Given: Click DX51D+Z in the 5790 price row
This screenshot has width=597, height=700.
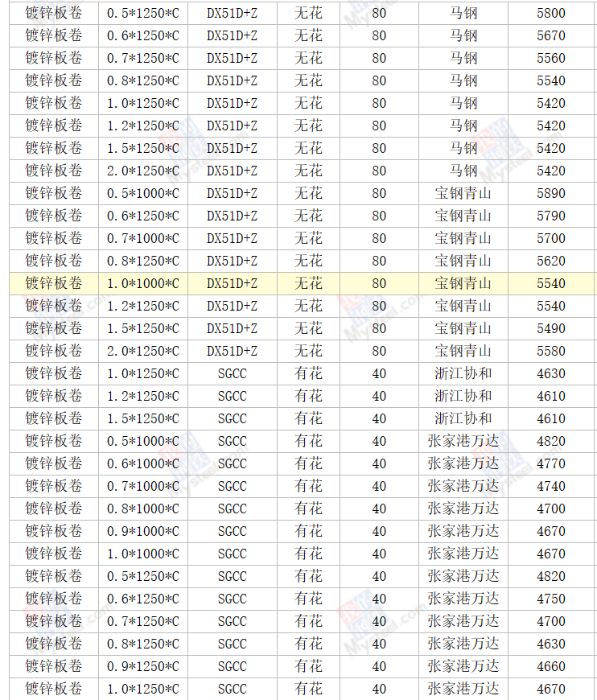Looking at the screenshot, I should click(x=232, y=216).
